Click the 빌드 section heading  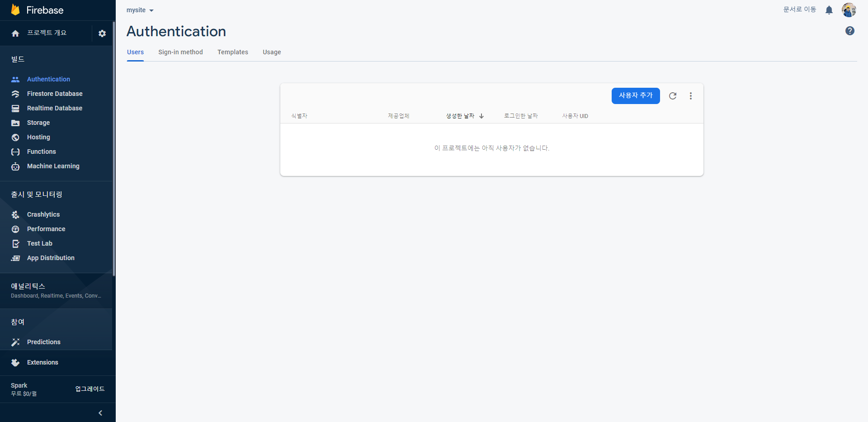pos(18,59)
